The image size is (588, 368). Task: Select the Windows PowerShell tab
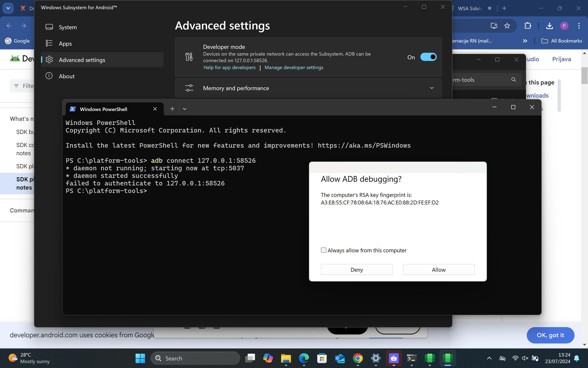[x=114, y=109]
